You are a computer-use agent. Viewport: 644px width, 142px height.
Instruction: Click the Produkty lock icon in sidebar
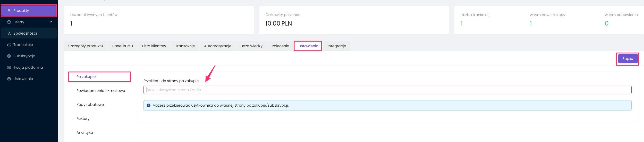coord(9,11)
